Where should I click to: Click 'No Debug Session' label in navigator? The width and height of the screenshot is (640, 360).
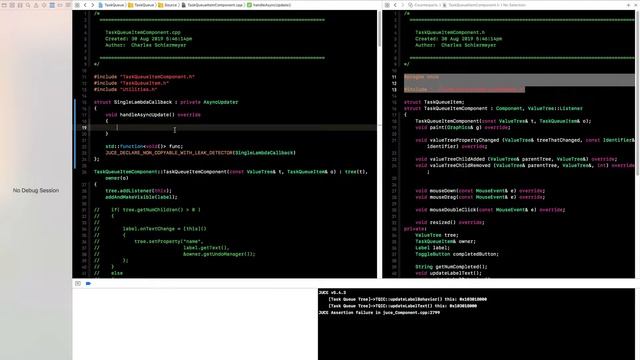click(x=36, y=190)
